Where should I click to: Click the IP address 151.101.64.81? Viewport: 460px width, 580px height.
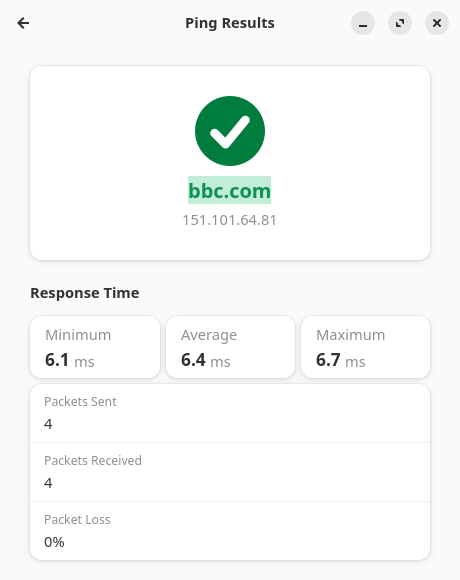230,220
